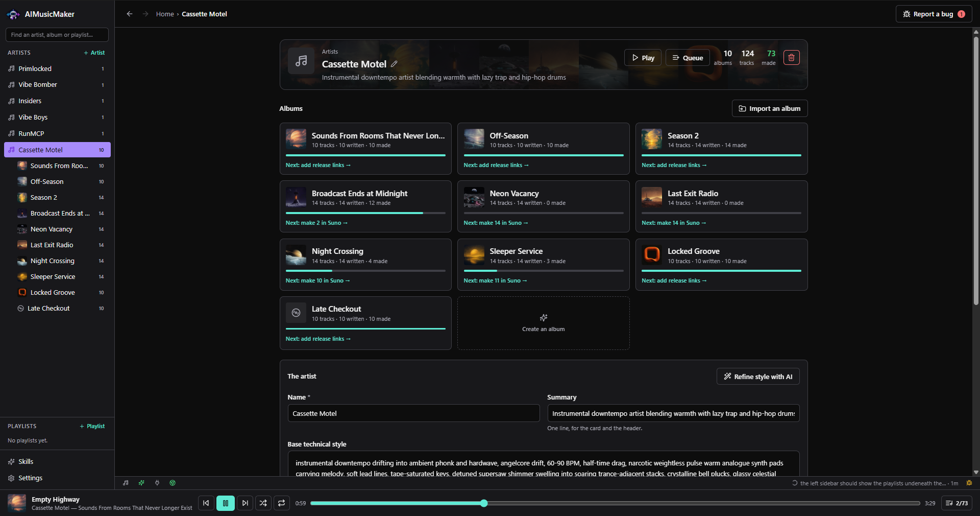This screenshot has width=980, height=516.
Task: Click "Next: make 2 in Suno" link
Action: point(316,223)
